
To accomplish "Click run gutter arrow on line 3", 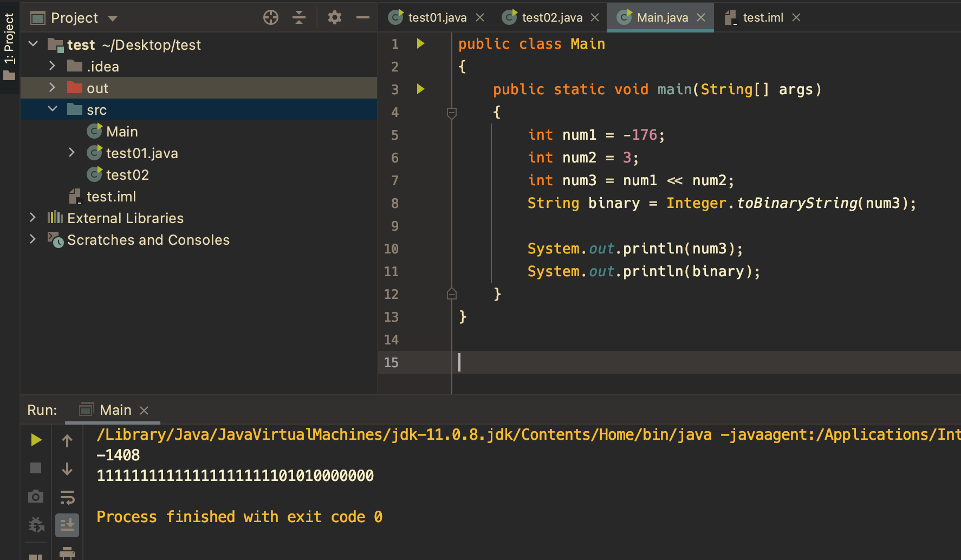I will [x=420, y=89].
